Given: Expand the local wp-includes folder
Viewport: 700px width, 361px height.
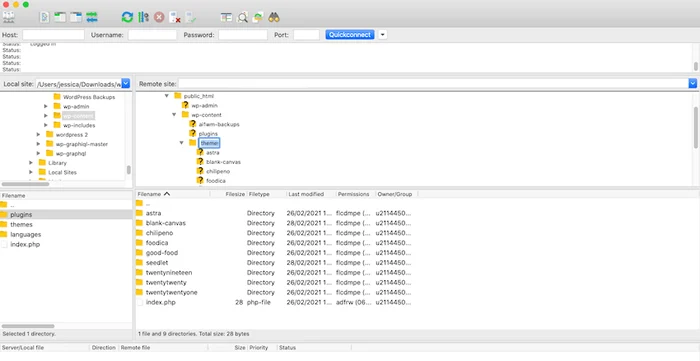Looking at the screenshot, I should click(46, 125).
